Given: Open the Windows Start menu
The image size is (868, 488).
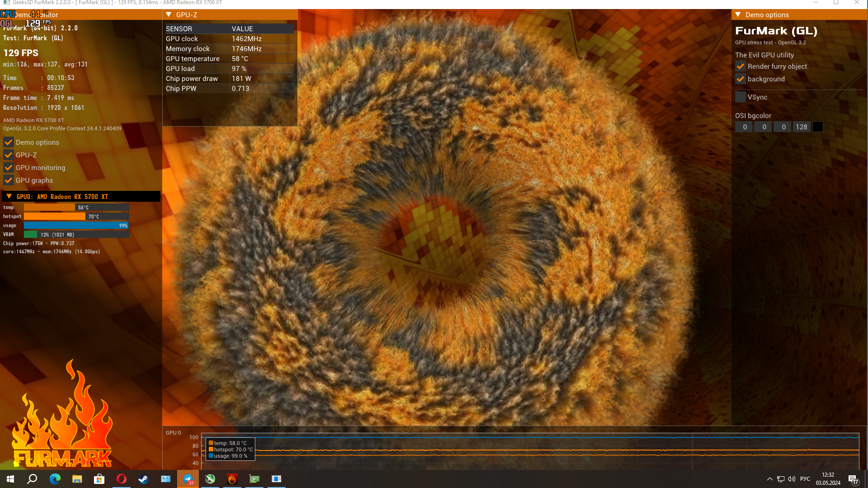Looking at the screenshot, I should pos(10,479).
